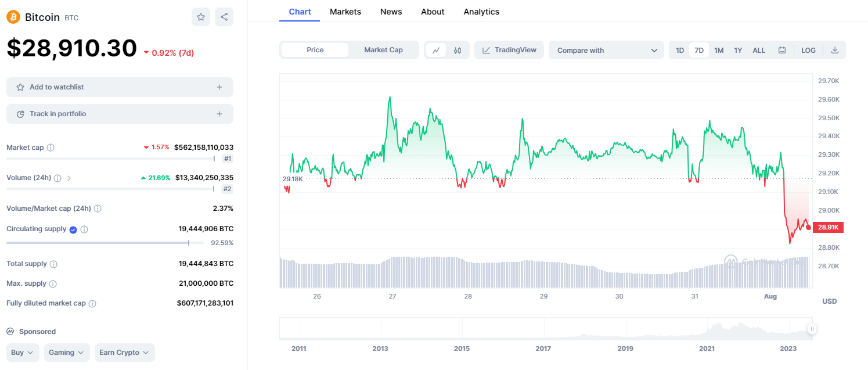The height and width of the screenshot is (370, 868).
Task: Click the red endpoint dot on price line
Action: click(808, 227)
